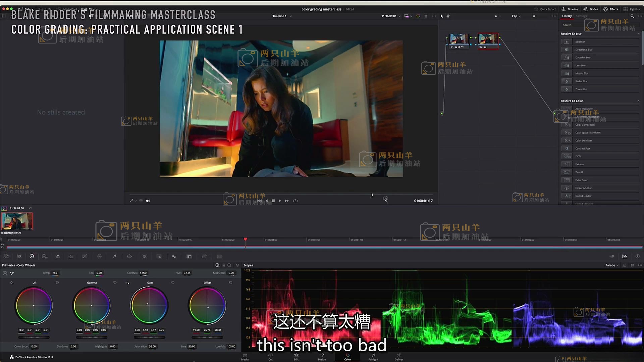Select the Qualifier eyedropper tool
644x362 pixels.
(x=114, y=256)
